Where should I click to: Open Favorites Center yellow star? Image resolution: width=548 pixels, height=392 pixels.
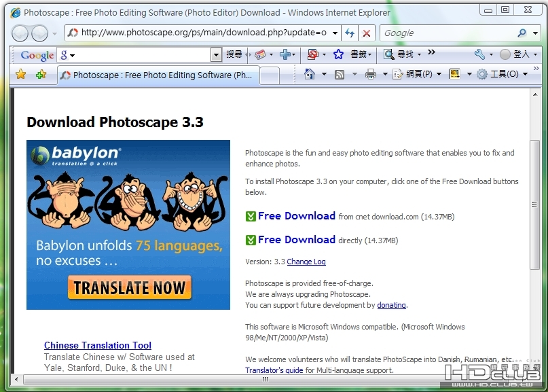pyautogui.click(x=20, y=74)
